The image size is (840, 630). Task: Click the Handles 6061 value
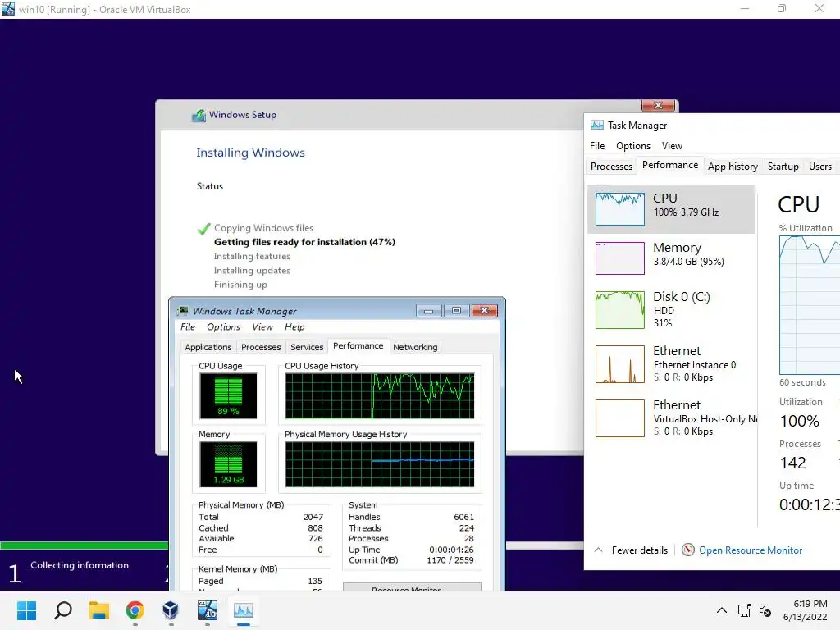tap(463, 517)
